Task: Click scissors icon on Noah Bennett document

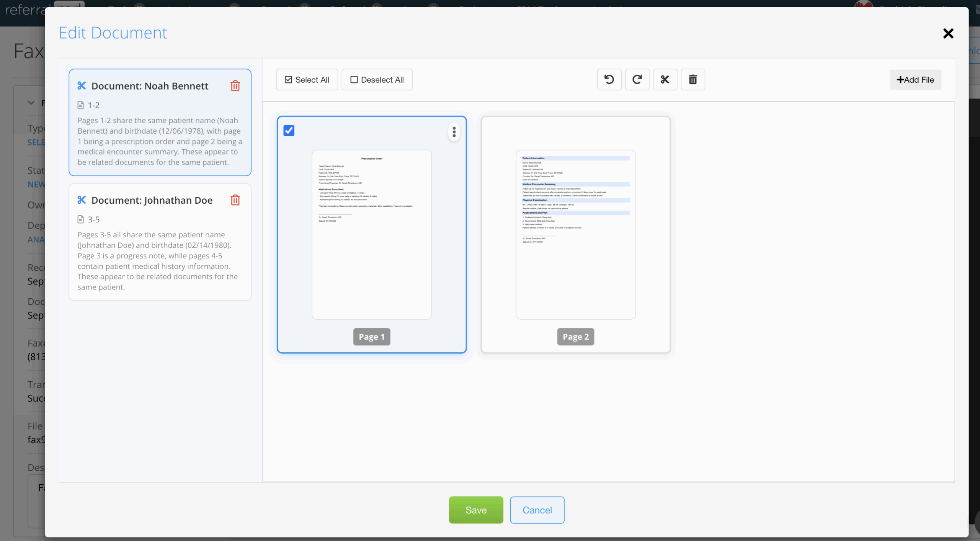Action: pos(82,86)
